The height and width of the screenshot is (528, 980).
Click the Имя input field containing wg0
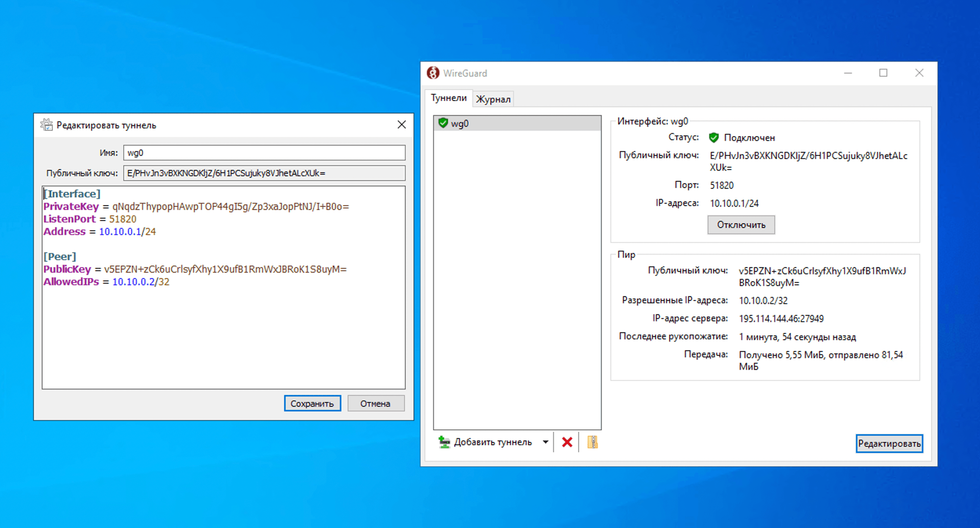pos(264,153)
